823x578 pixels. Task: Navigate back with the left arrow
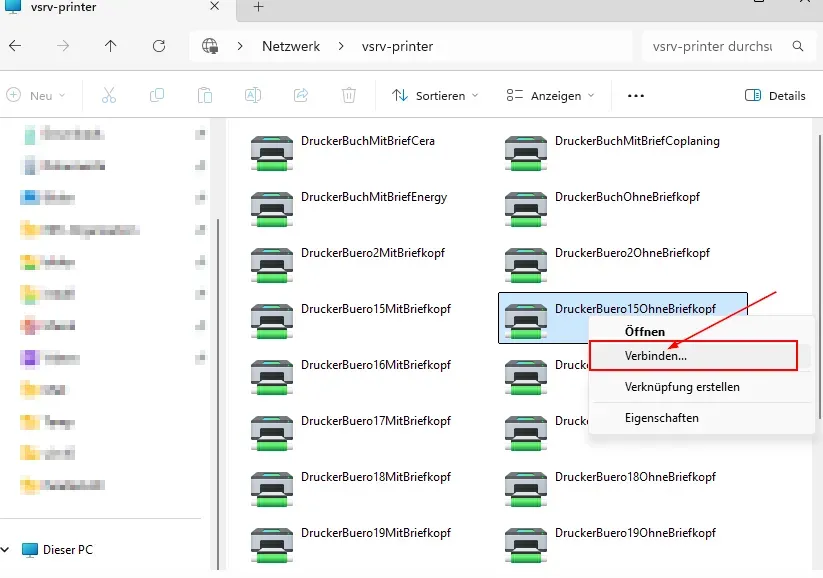[15, 46]
